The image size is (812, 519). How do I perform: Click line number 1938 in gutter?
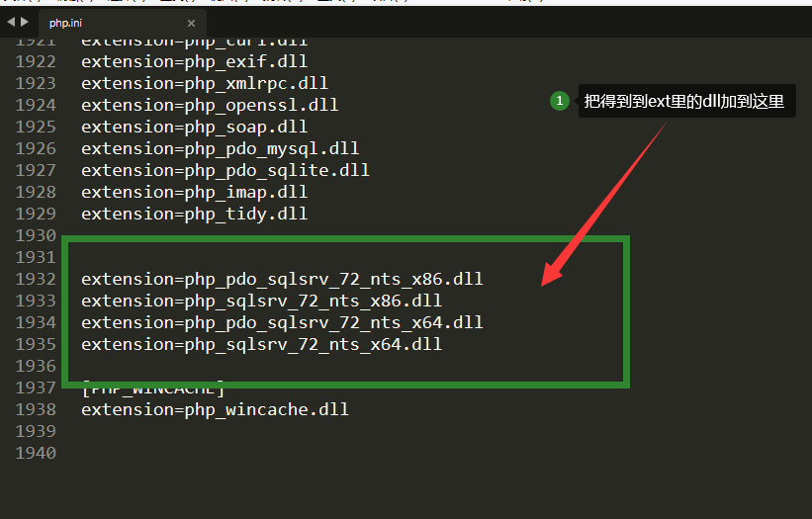pyautogui.click(x=36, y=409)
